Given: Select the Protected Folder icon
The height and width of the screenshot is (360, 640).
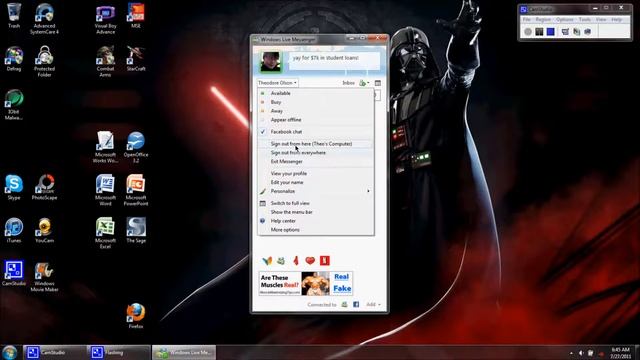Looking at the screenshot, I should (x=44, y=61).
